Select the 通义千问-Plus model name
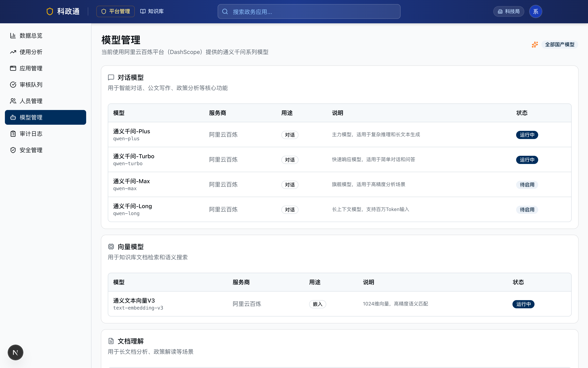Viewport: 588px width, 368px height. [x=131, y=131]
